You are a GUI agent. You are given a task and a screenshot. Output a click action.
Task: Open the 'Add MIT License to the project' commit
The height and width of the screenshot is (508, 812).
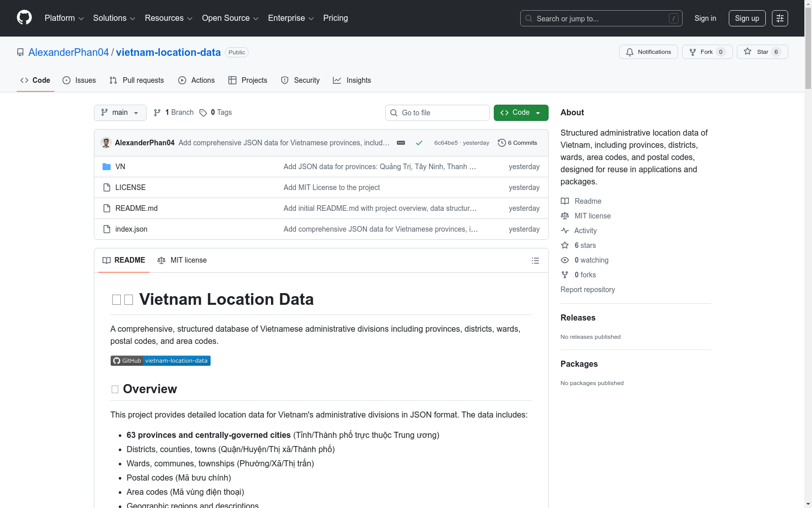(332, 187)
